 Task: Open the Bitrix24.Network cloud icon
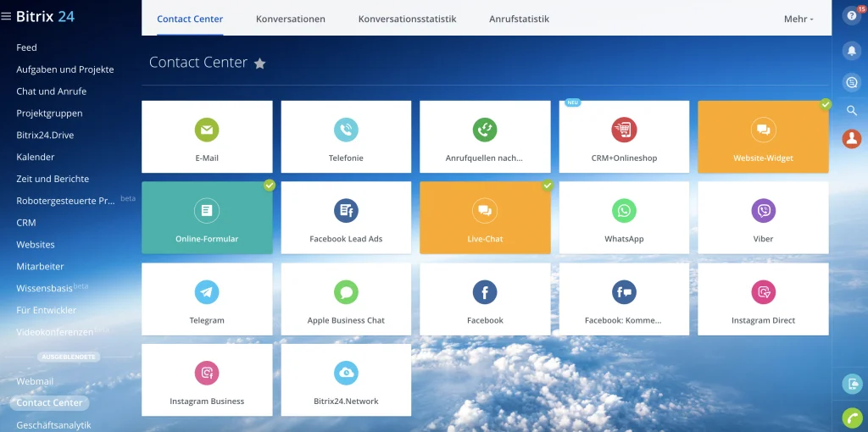click(x=346, y=374)
